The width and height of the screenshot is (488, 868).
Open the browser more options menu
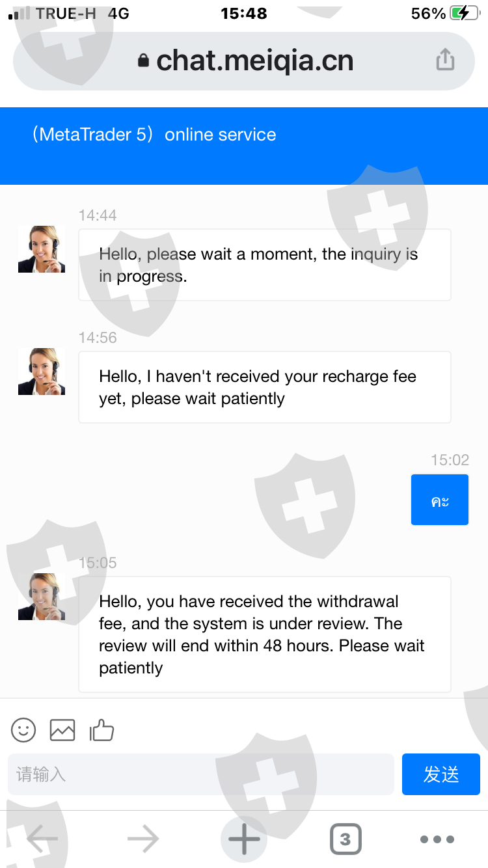click(437, 839)
